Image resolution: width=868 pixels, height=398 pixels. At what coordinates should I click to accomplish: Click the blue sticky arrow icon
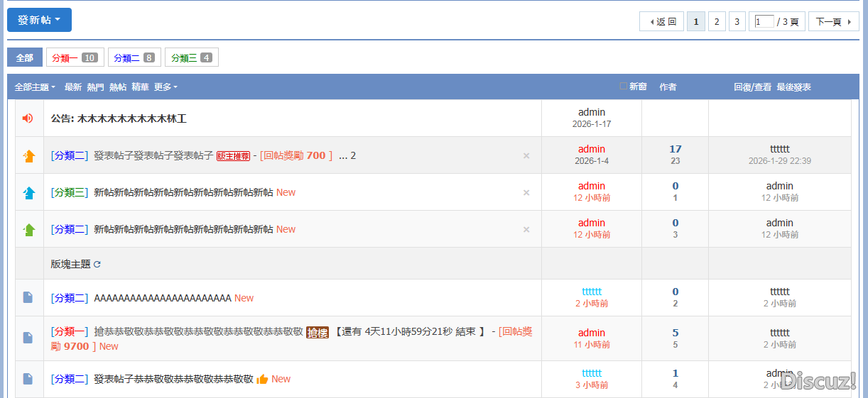pyautogui.click(x=29, y=193)
